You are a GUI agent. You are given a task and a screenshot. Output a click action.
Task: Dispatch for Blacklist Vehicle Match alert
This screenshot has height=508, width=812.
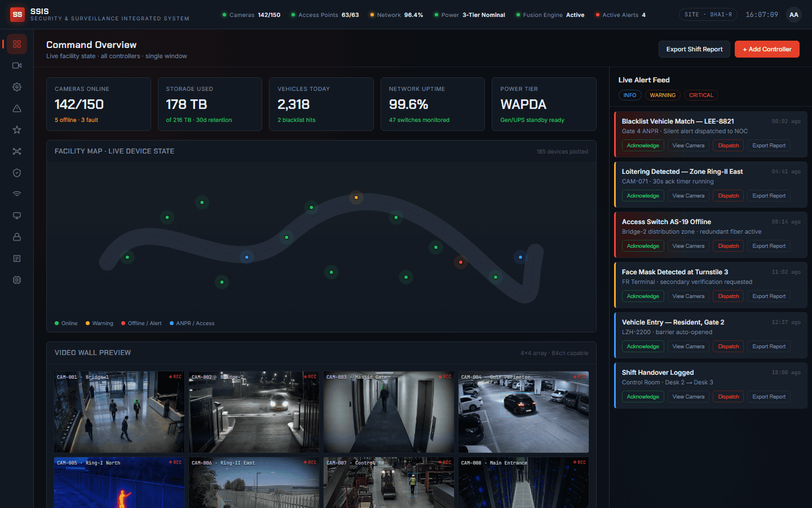[x=729, y=146]
